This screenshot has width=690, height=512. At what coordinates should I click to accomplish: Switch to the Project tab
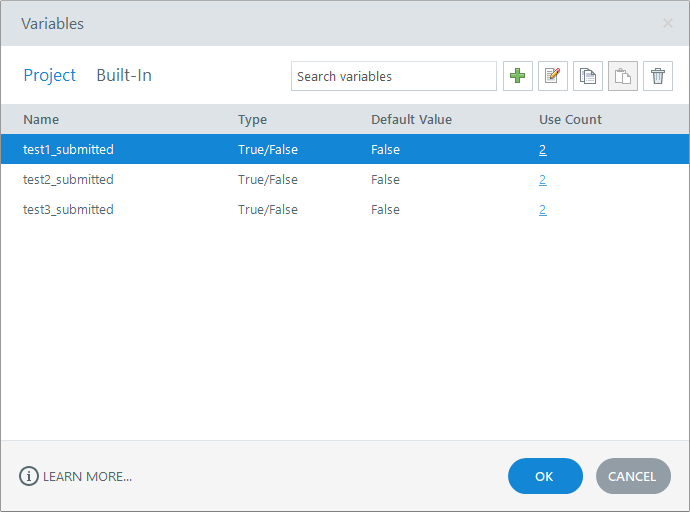(x=50, y=75)
